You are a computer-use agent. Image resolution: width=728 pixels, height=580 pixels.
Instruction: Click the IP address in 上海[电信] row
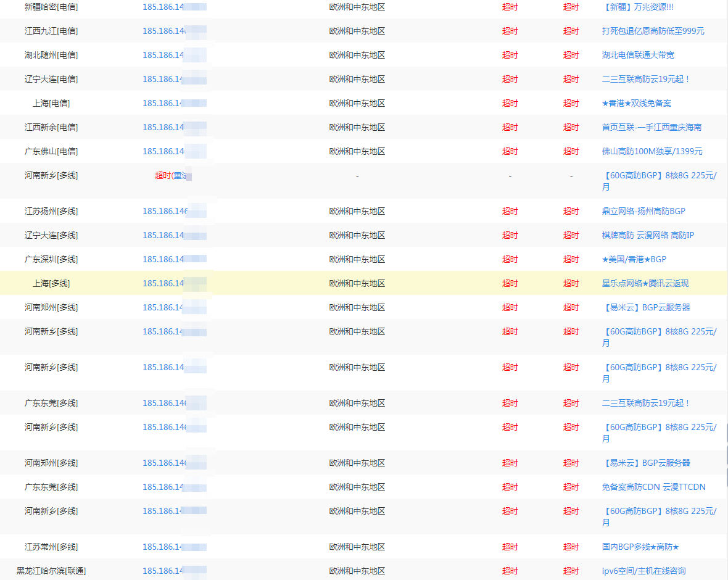pos(175,104)
